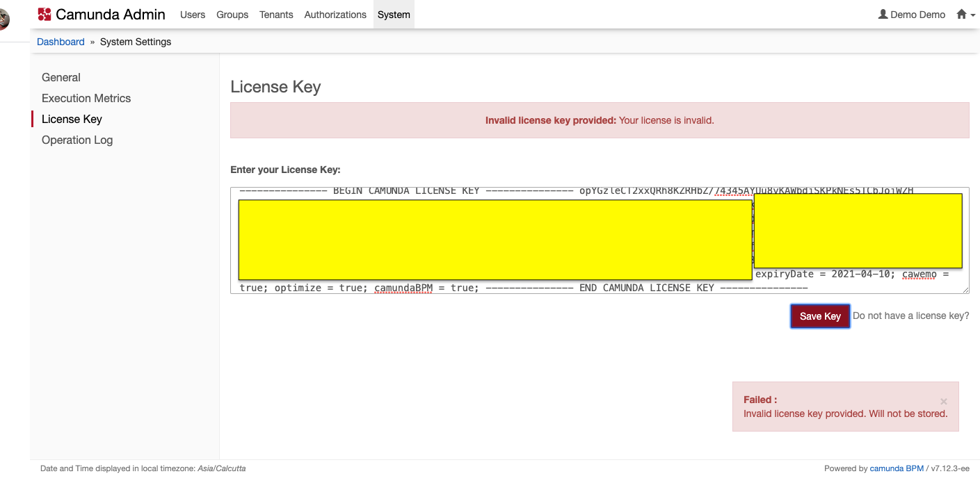Open the Groups menu item
980x483 pixels.
point(232,14)
